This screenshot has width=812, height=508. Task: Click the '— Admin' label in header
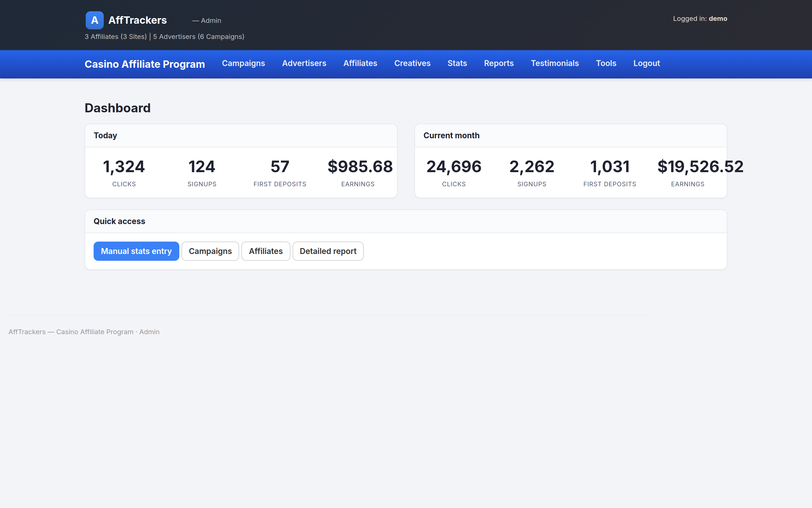tap(206, 21)
